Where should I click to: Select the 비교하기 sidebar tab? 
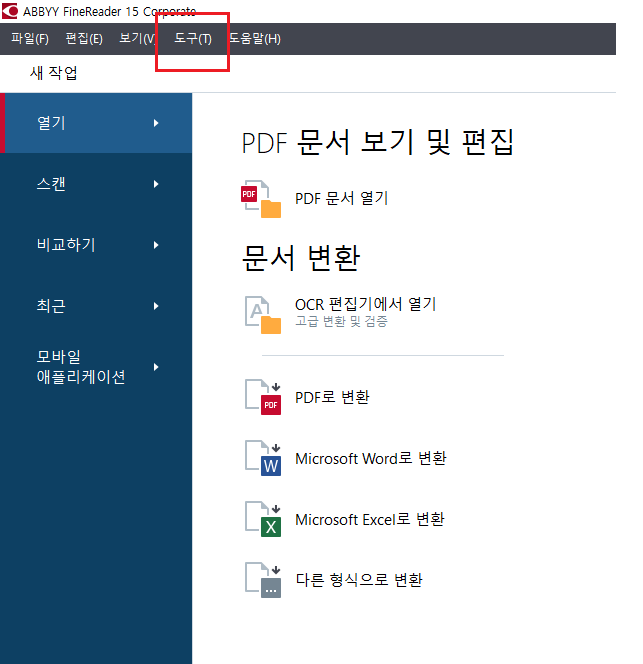click(96, 245)
